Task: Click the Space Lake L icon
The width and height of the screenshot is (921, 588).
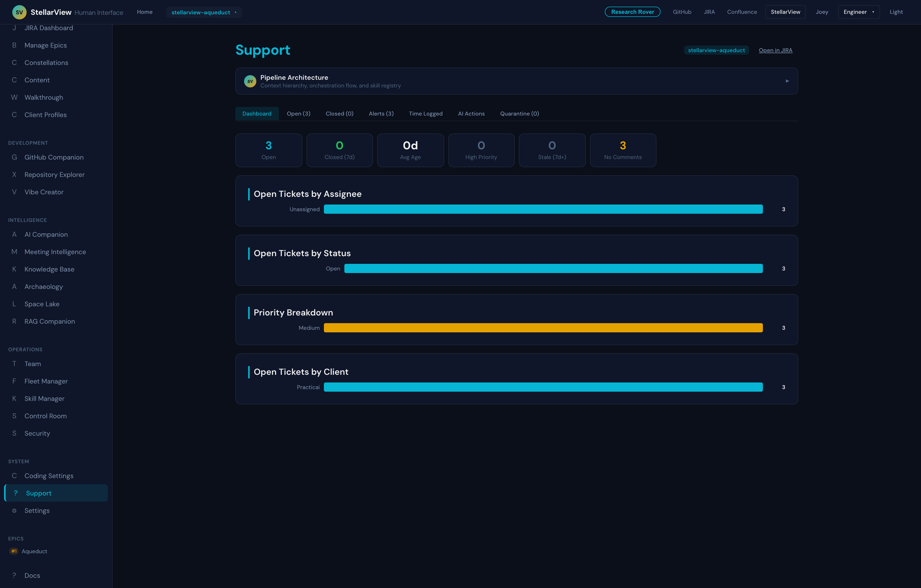Action: (x=14, y=304)
